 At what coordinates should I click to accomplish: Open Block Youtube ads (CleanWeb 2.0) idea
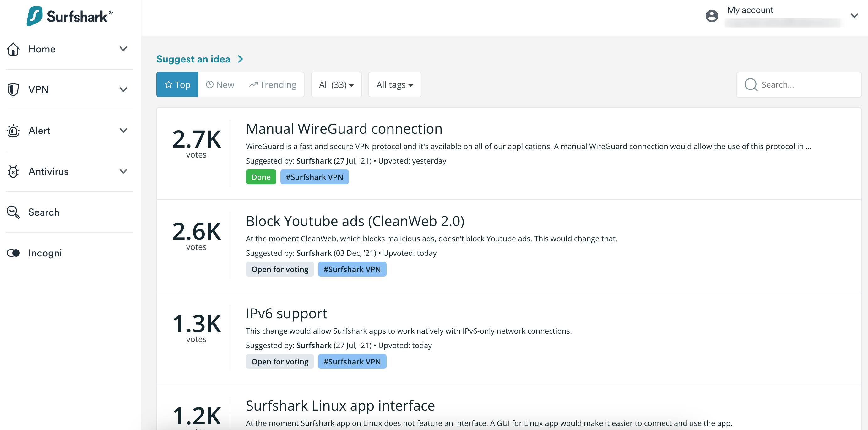pos(355,221)
